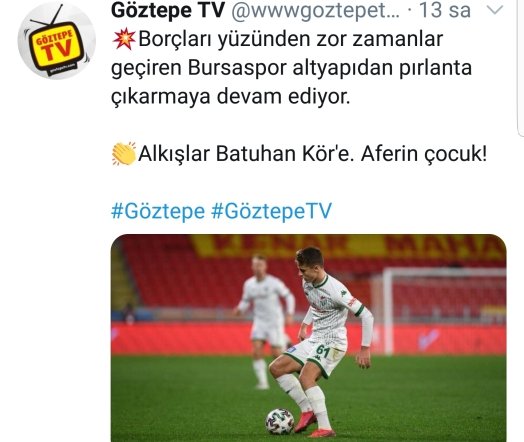Click the Alkışlar Batuhan Kör'e sentence
524x442 pixels.
coord(312,154)
